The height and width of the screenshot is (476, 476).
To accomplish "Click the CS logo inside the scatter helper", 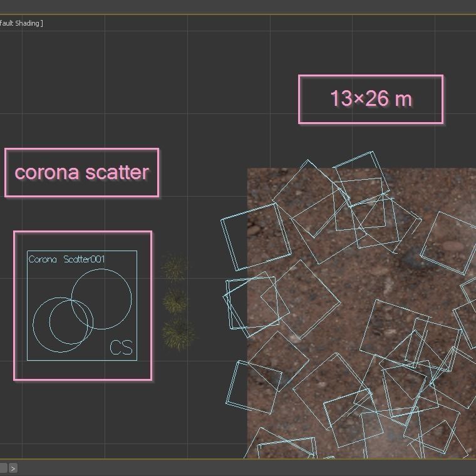I will tap(121, 348).
